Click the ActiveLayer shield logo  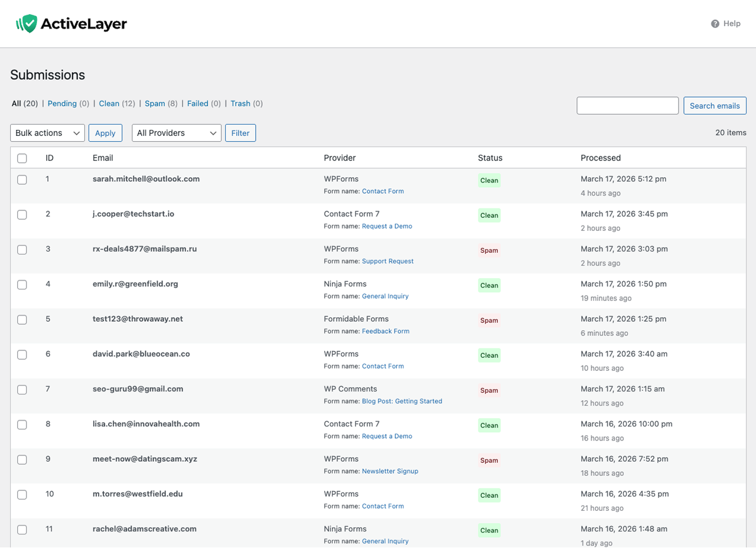[x=27, y=24]
